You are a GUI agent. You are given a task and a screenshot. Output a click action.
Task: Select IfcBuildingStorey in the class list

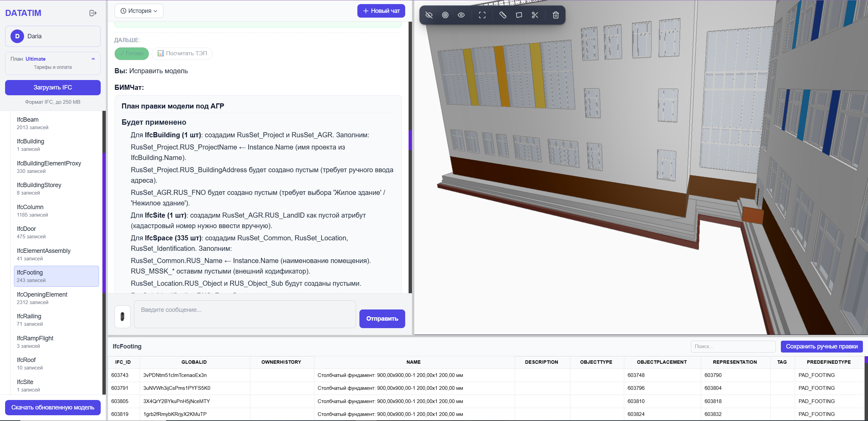[56, 189]
